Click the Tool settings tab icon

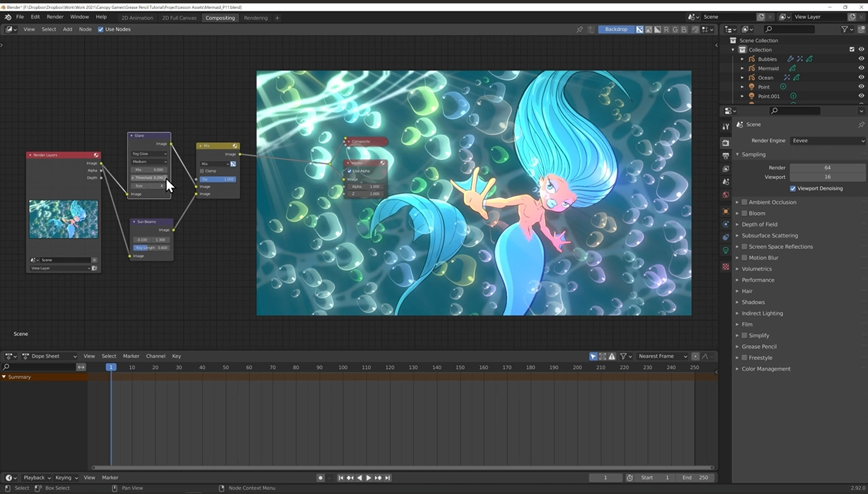click(726, 126)
